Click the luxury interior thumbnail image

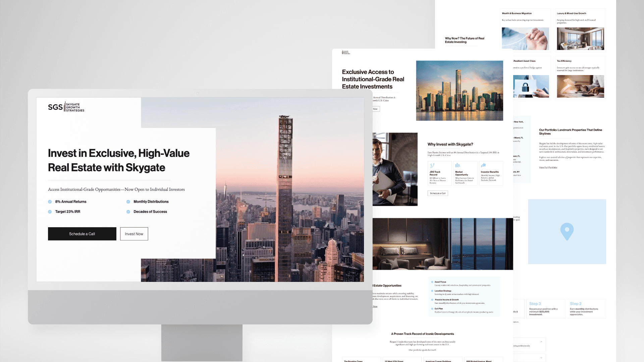coord(580,39)
